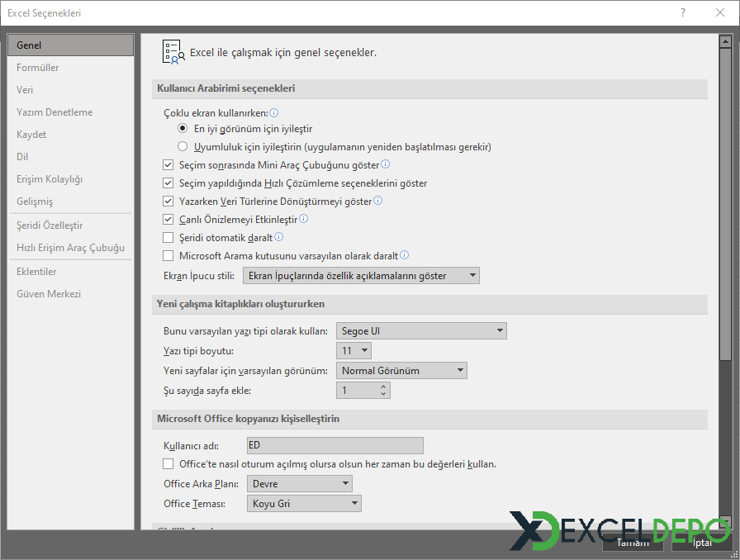
Task: Click the vertical scrollbar thumb
Action: click(x=725, y=205)
